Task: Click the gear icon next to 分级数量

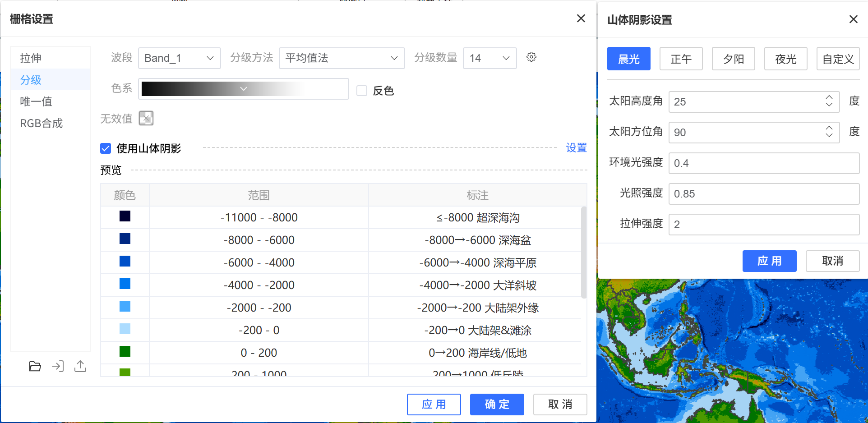Action: pos(531,57)
